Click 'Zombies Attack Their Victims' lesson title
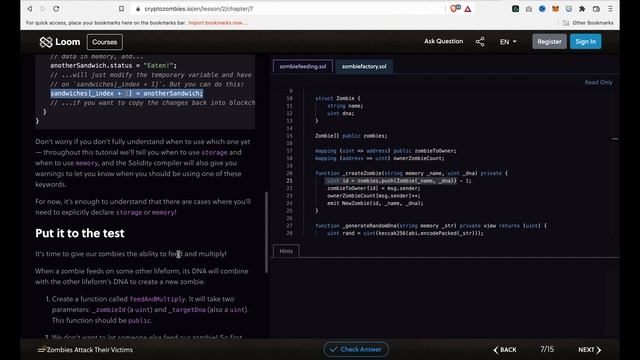The height and width of the screenshot is (360, 640). (89, 350)
